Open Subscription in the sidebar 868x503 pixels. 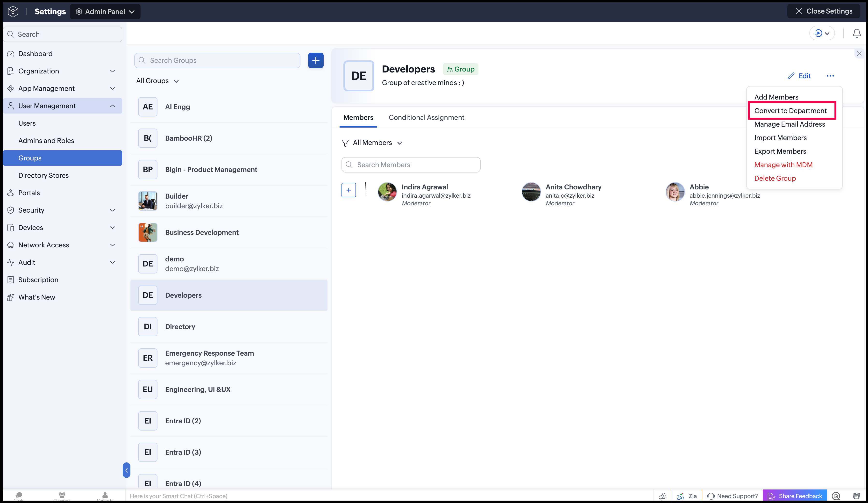tap(63, 280)
